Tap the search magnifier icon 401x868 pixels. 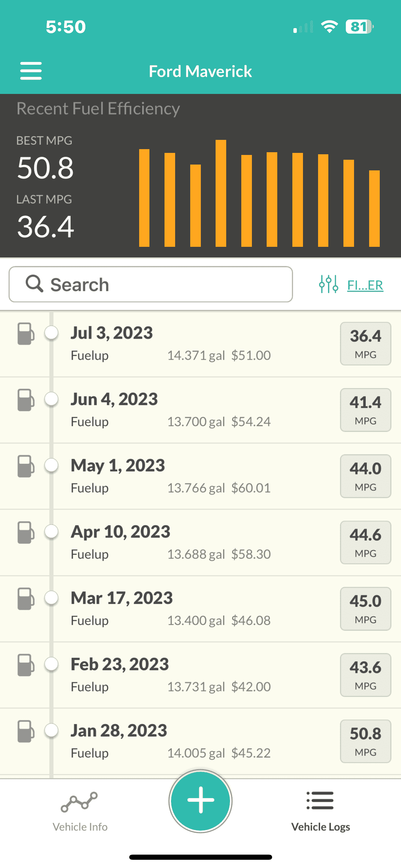click(x=35, y=284)
